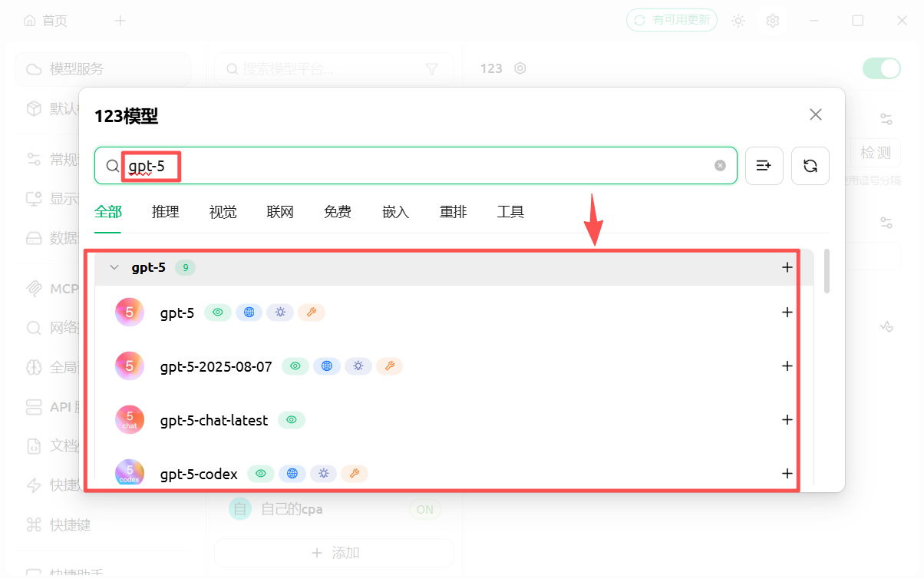Add all models in gpt-5 group

[x=787, y=267]
